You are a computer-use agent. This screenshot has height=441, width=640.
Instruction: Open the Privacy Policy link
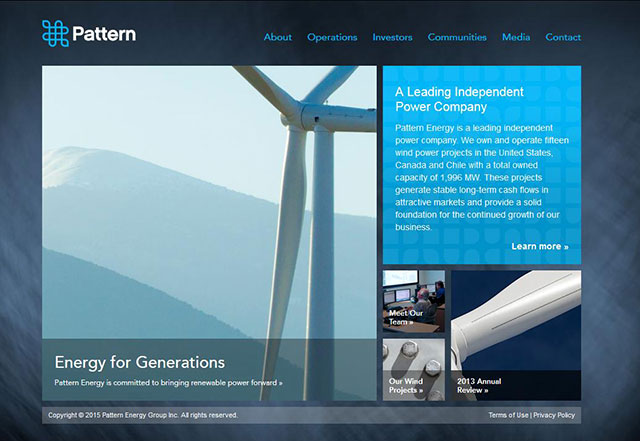pos(554,415)
